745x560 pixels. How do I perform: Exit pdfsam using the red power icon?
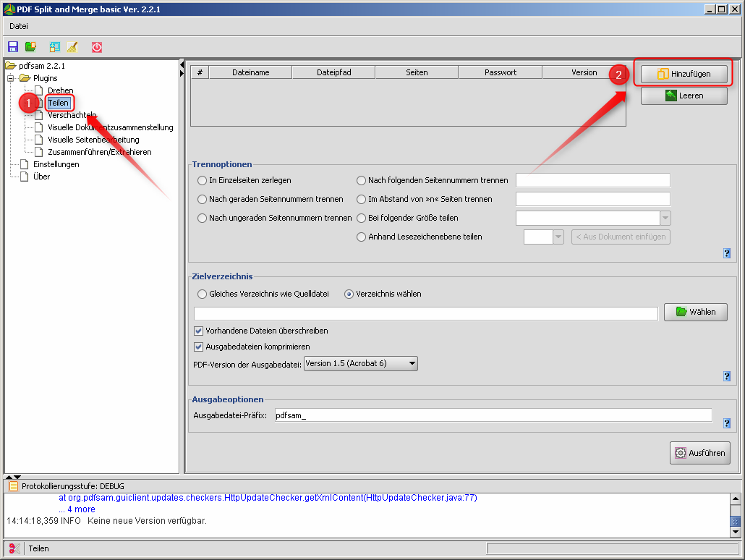(x=96, y=46)
